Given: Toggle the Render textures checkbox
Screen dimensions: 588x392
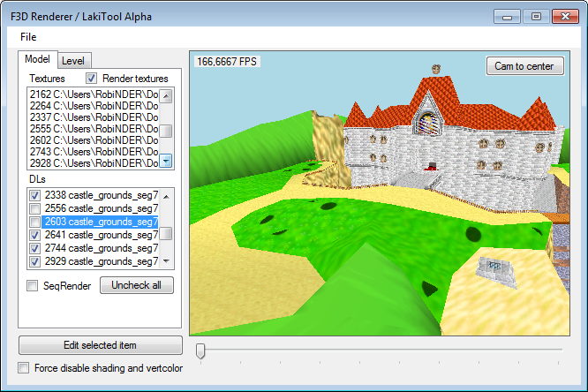Looking at the screenshot, I should coord(91,79).
